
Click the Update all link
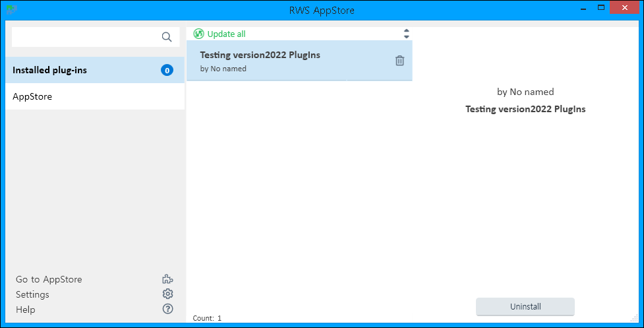(226, 34)
